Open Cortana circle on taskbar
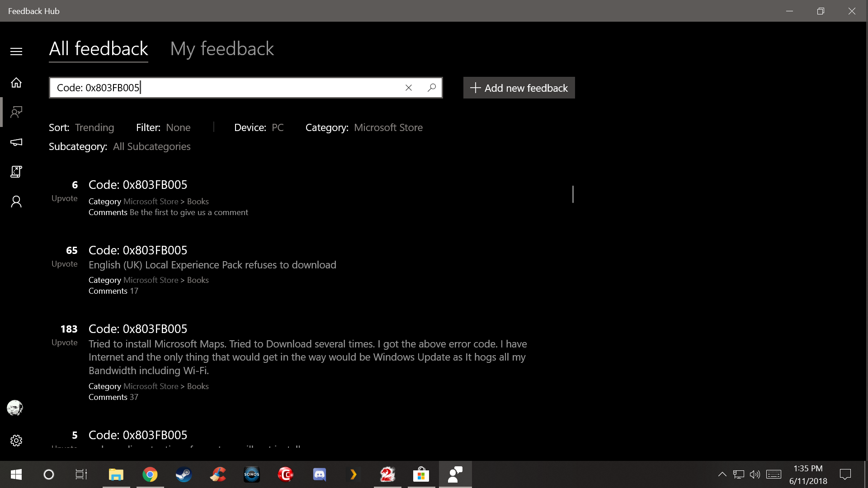This screenshot has height=488, width=868. tap(49, 474)
